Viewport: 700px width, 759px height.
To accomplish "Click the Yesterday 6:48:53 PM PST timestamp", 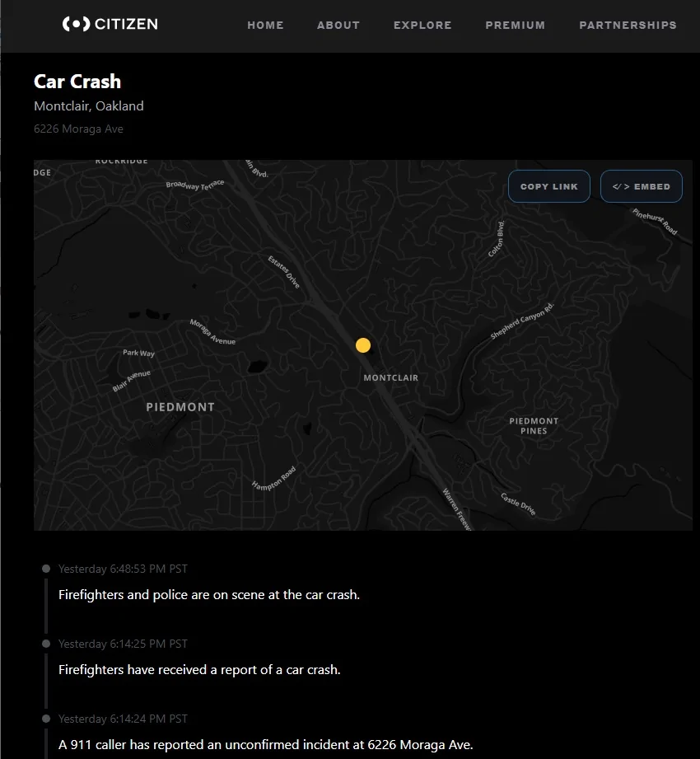I will [123, 569].
